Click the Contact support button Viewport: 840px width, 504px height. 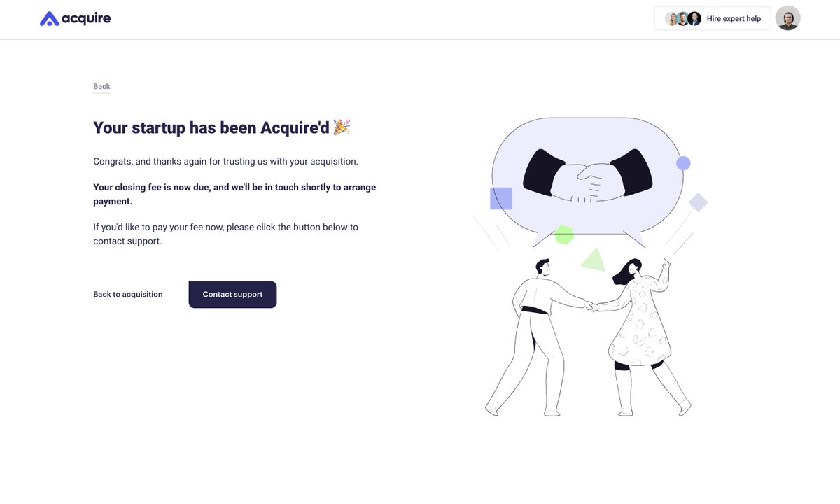pyautogui.click(x=232, y=295)
